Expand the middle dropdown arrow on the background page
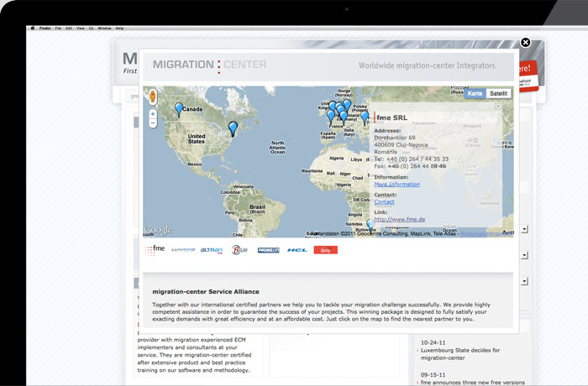The height and width of the screenshot is (386, 588). tap(525, 255)
